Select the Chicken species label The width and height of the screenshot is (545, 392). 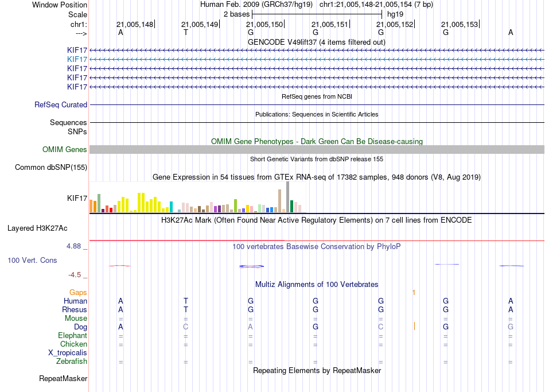click(x=73, y=344)
